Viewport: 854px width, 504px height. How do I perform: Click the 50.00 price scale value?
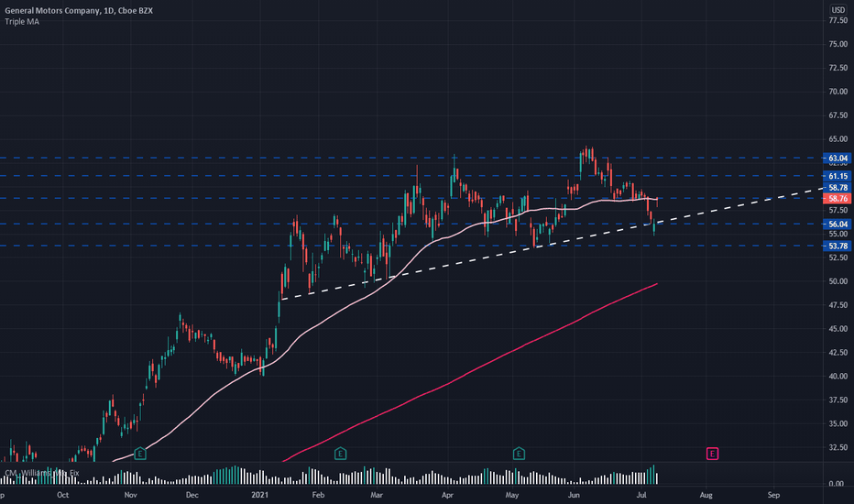(x=838, y=281)
